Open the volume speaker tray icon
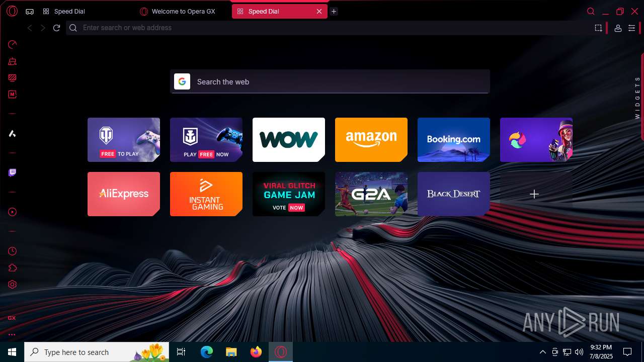 579,352
